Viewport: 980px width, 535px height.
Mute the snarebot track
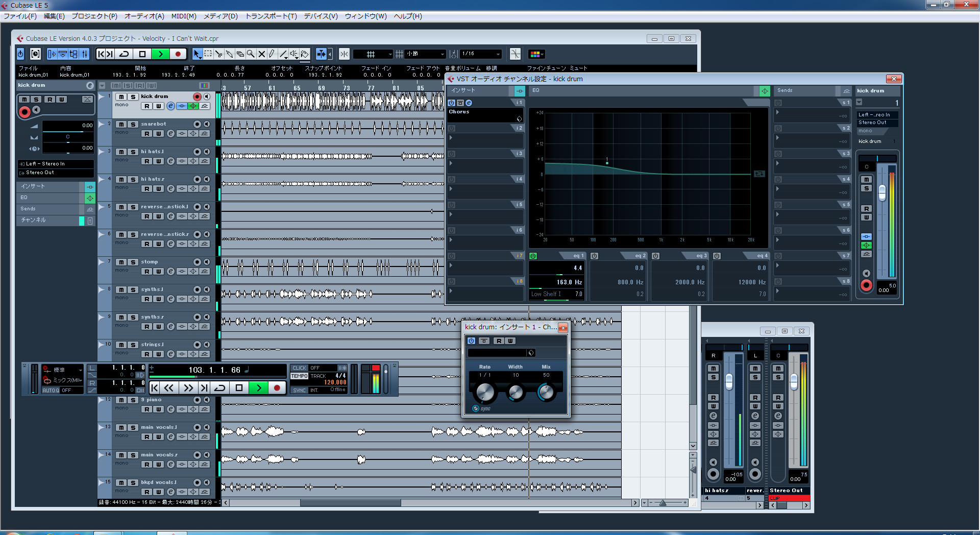point(121,124)
